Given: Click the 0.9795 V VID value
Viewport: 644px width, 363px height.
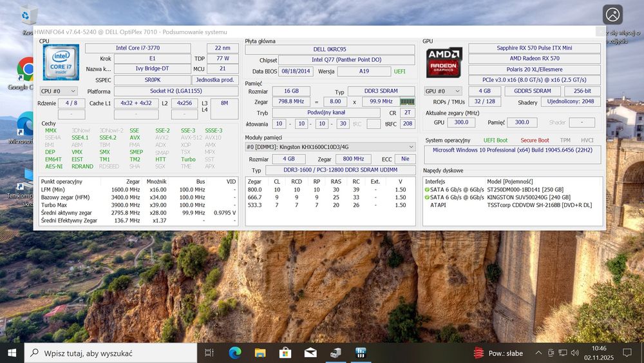Looking at the screenshot, I should [x=225, y=213].
